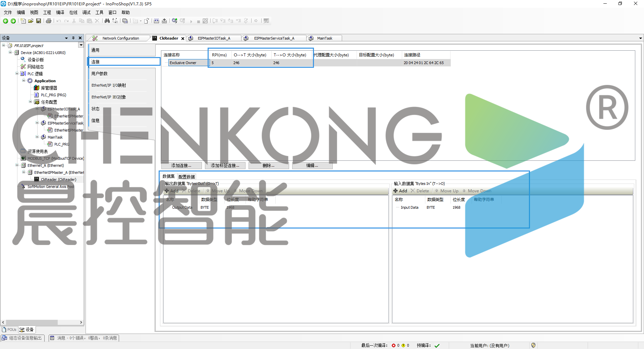This screenshot has width=644, height=349.
Task: Switch to the MainTask tab
Action: [324, 38]
